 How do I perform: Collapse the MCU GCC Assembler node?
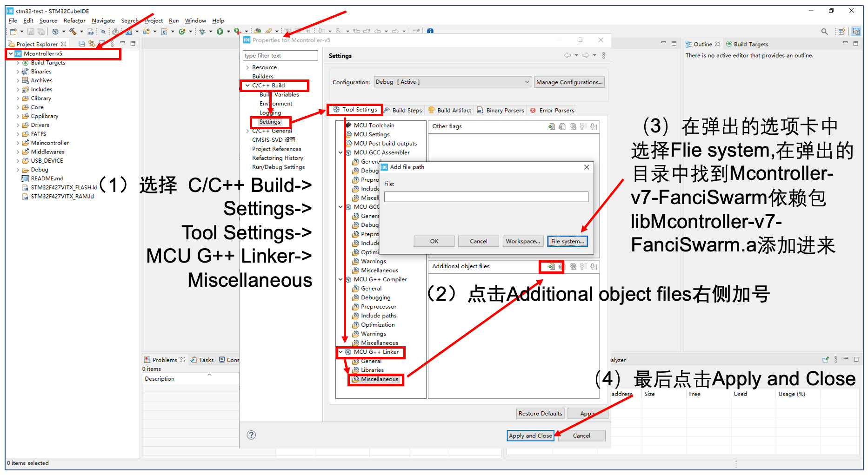[x=341, y=152]
